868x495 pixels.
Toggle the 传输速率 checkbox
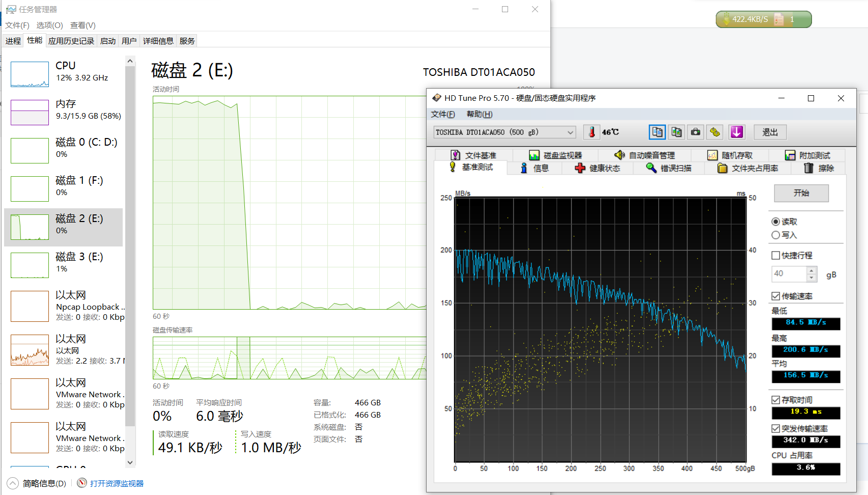point(776,296)
